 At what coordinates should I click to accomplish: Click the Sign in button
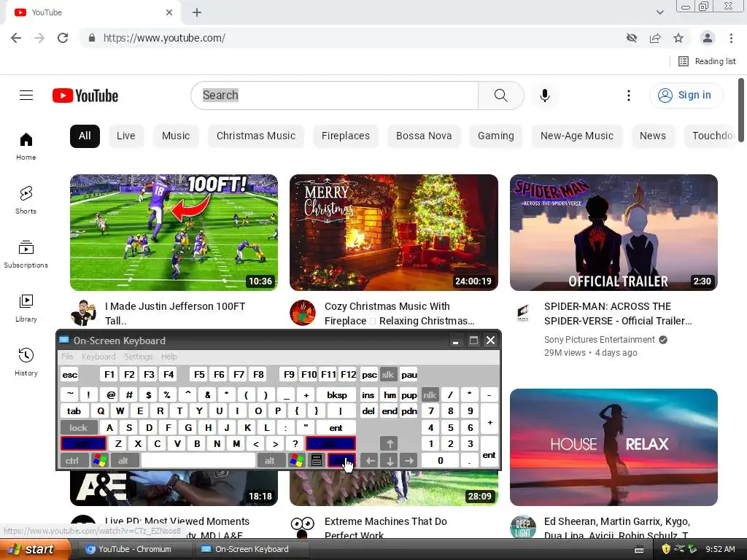(686, 96)
